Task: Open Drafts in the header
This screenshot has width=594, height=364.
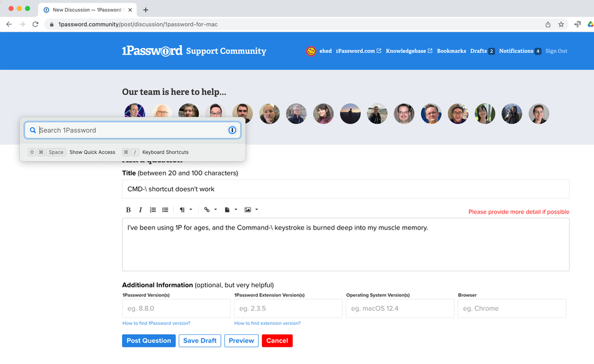Action: [482, 51]
